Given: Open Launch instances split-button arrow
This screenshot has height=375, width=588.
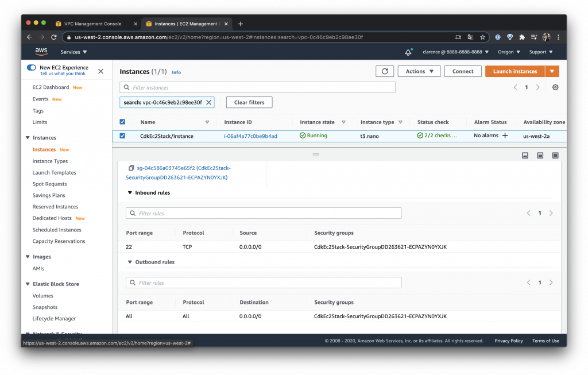Looking at the screenshot, I should [x=552, y=71].
